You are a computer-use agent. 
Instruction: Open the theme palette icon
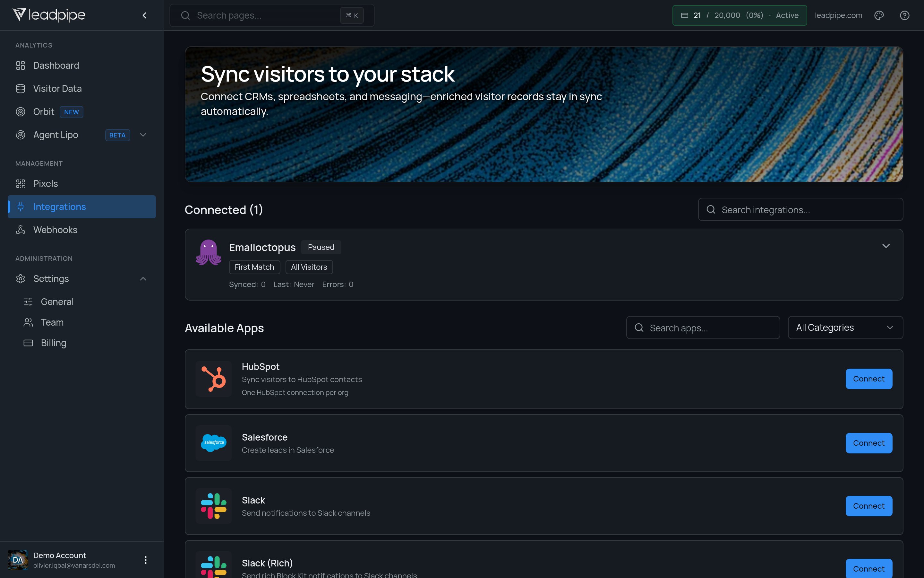coord(879,15)
